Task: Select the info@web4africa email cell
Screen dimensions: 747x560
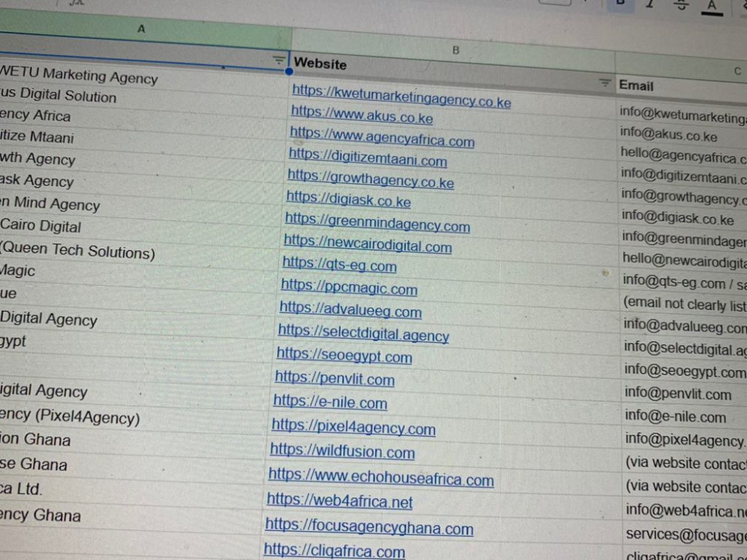Action: 686,510
